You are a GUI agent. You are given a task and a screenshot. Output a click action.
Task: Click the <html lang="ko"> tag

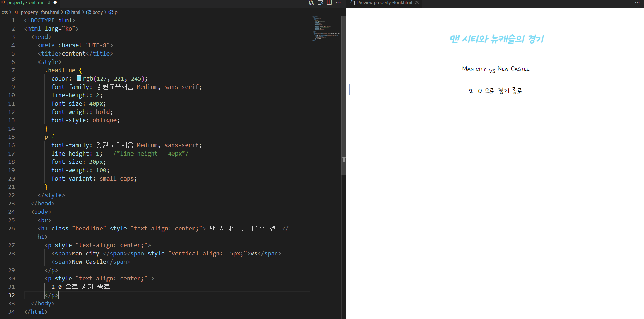click(x=51, y=28)
